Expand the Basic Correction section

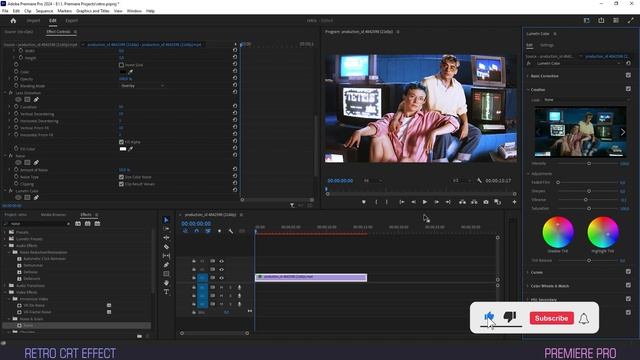coord(528,76)
